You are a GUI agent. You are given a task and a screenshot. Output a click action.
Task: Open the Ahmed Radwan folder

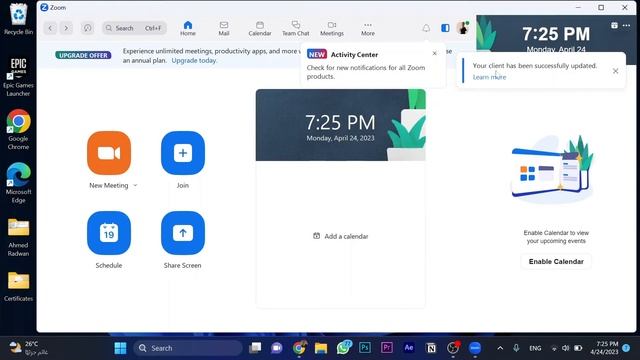coord(18,237)
